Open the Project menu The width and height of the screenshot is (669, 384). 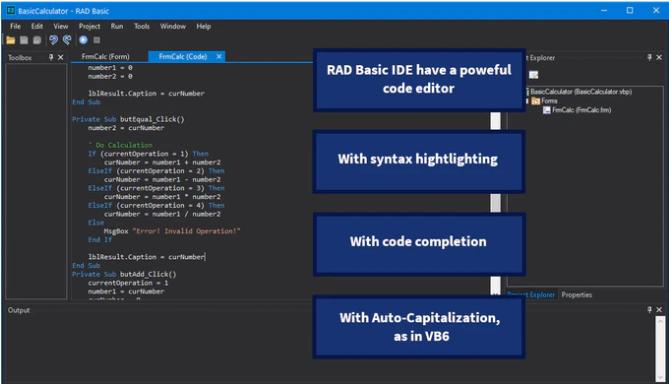click(89, 26)
